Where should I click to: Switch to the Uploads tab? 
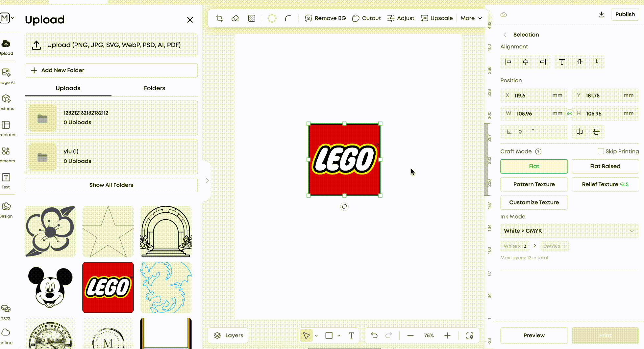coord(68,88)
